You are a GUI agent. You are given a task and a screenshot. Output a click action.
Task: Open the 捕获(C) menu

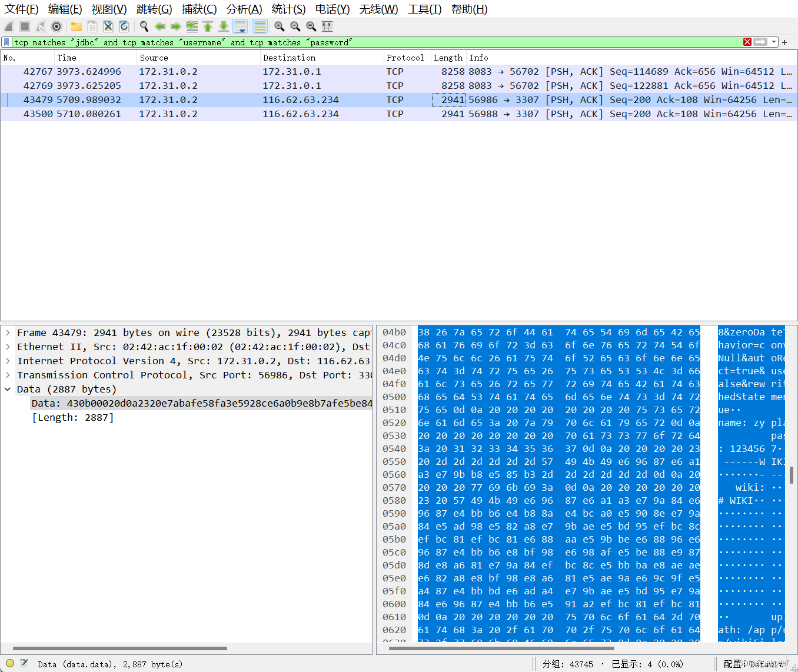pyautogui.click(x=199, y=9)
